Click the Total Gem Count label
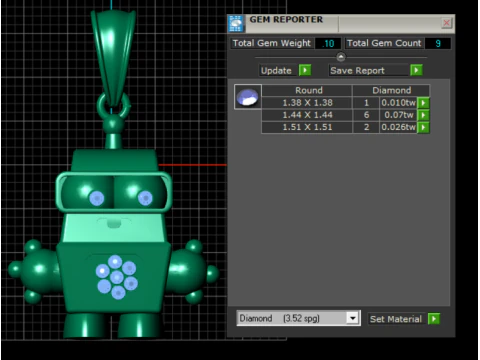This screenshot has height=360, width=480. [384, 43]
